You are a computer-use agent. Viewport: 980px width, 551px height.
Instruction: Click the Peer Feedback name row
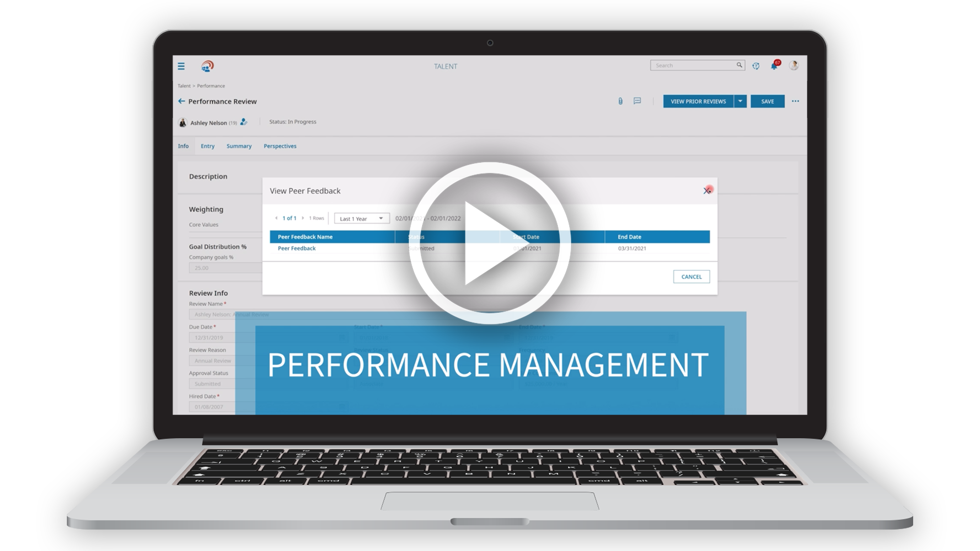click(297, 248)
